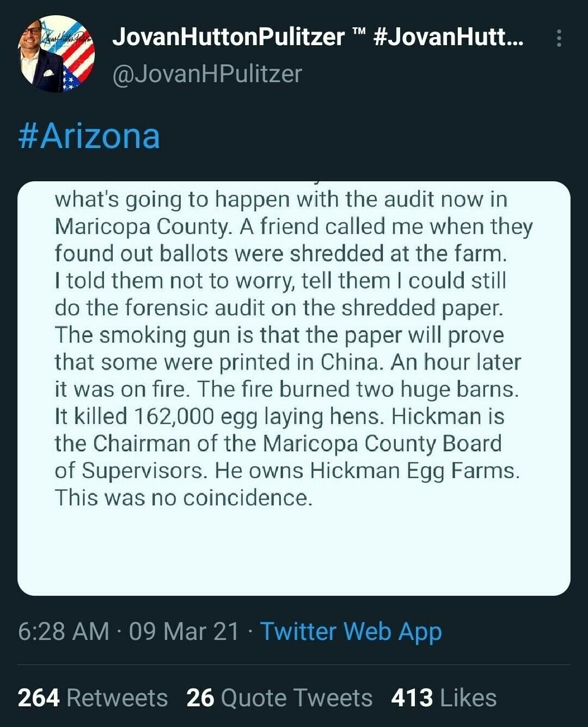588x727 pixels.
Task: Click the 6:28 AM timestamp
Action: pyautogui.click(x=64, y=632)
